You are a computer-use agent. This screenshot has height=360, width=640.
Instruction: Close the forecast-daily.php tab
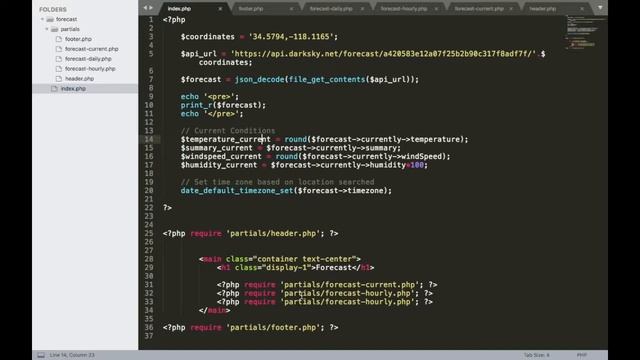362,9
